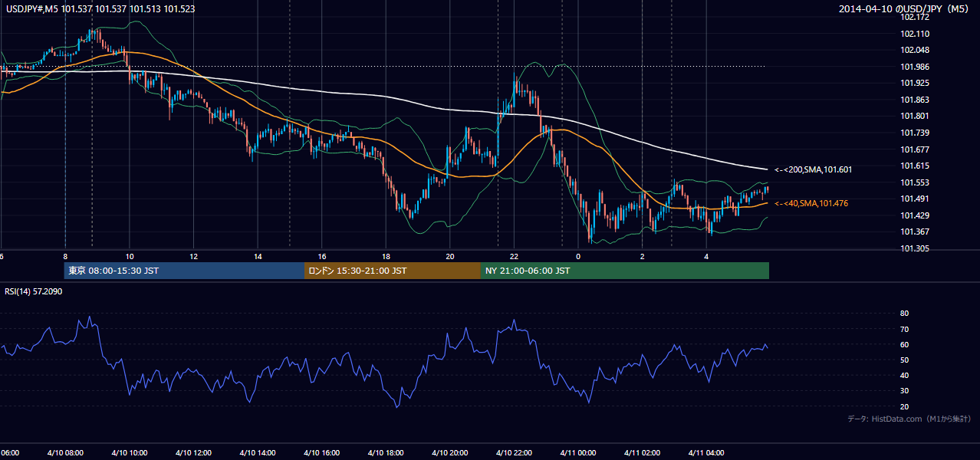
Task: Click price axis label 101.677
Action: click(x=915, y=149)
